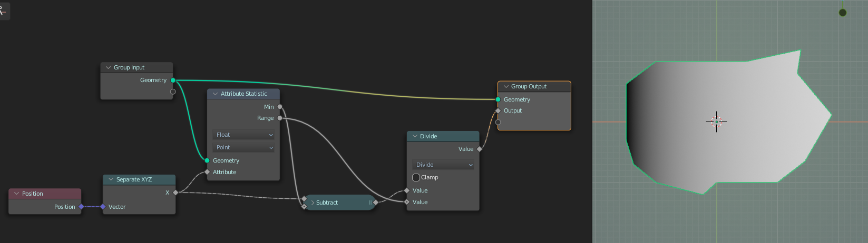The height and width of the screenshot is (243, 868).
Task: Collapse the Attribute Statistic node
Action: 215,94
